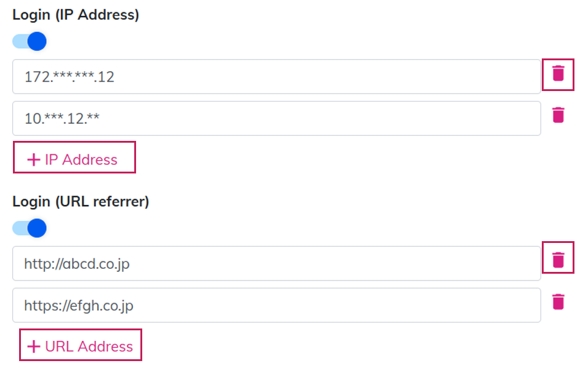The height and width of the screenshot is (366, 588).
Task: Disable the Login (IP Address) toggle
Action: click(x=29, y=42)
